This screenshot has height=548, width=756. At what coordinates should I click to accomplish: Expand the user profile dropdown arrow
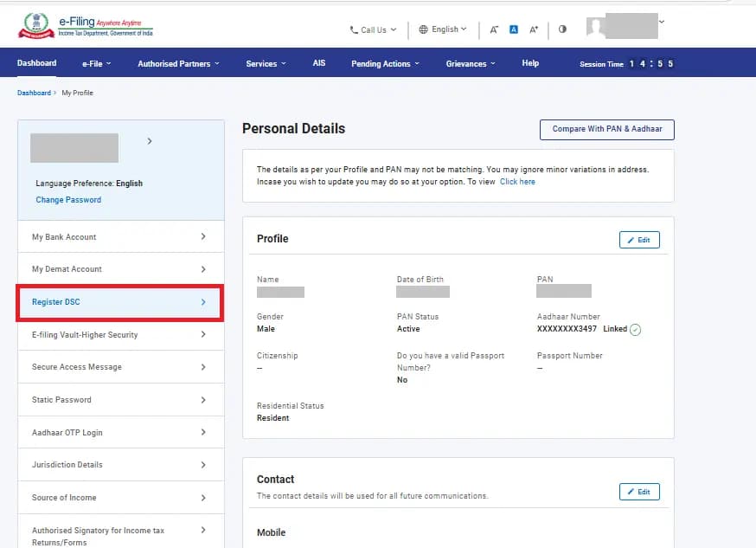(x=662, y=22)
